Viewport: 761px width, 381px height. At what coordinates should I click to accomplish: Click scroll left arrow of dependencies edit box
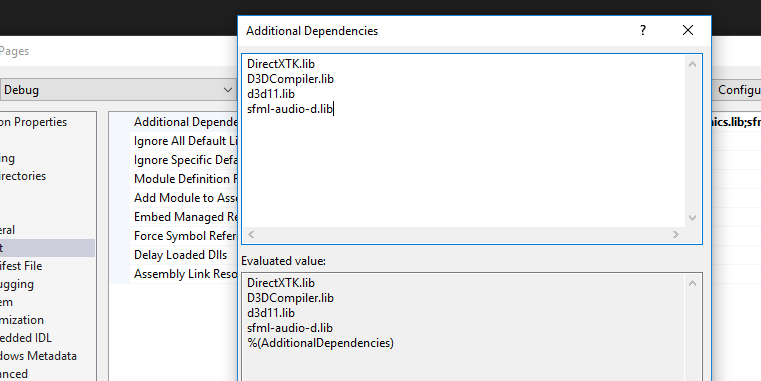(251, 235)
